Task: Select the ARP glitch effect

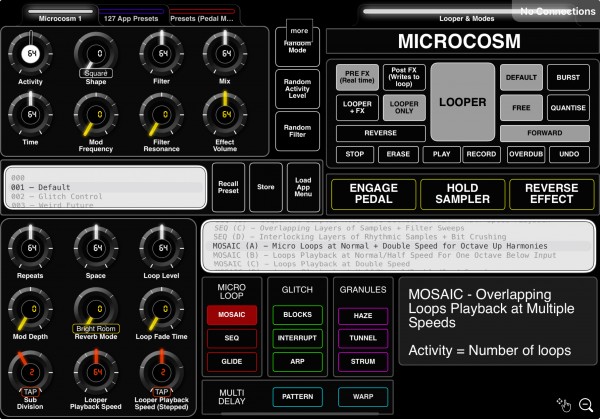Action: coord(297,362)
